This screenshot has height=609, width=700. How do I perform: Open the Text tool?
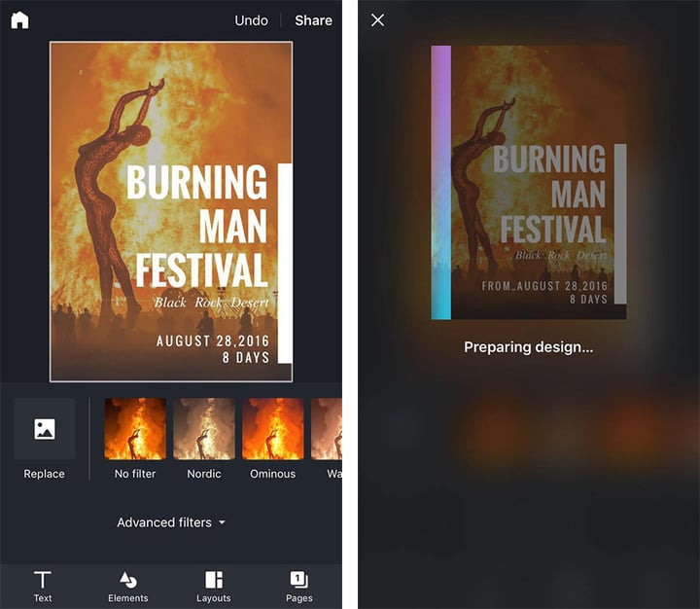pyautogui.click(x=43, y=587)
